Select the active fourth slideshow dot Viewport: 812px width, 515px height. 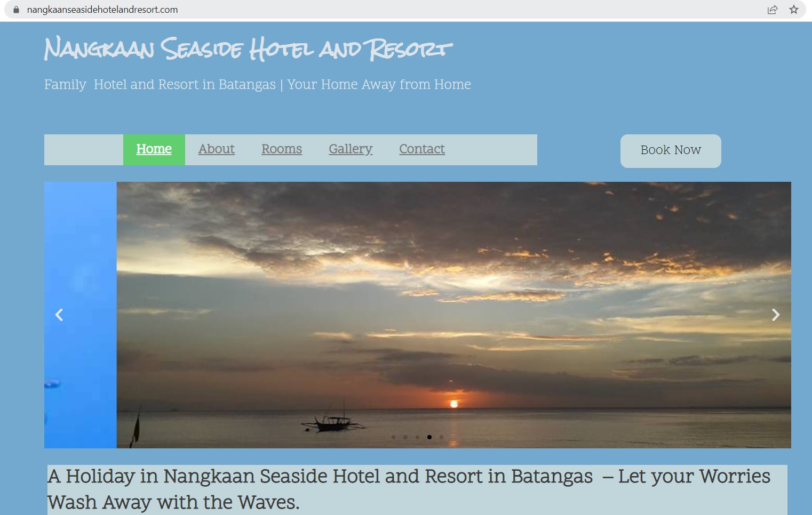click(x=429, y=437)
